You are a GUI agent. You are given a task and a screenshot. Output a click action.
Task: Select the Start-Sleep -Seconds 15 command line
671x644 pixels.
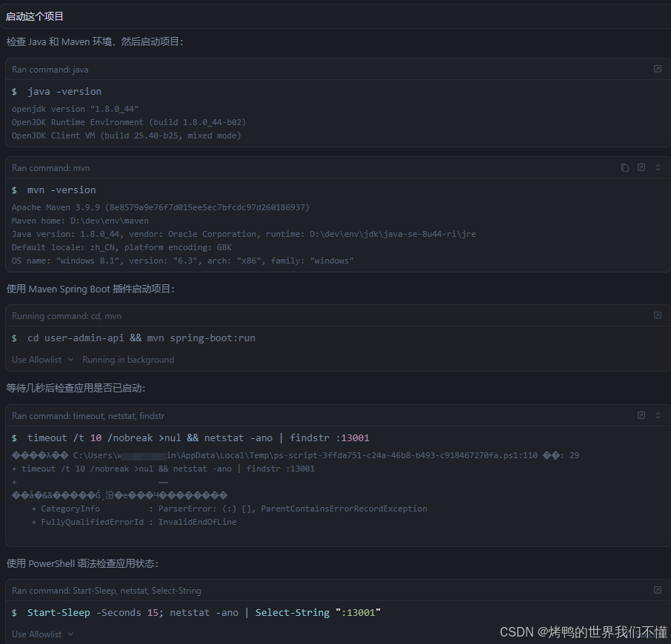click(x=204, y=612)
